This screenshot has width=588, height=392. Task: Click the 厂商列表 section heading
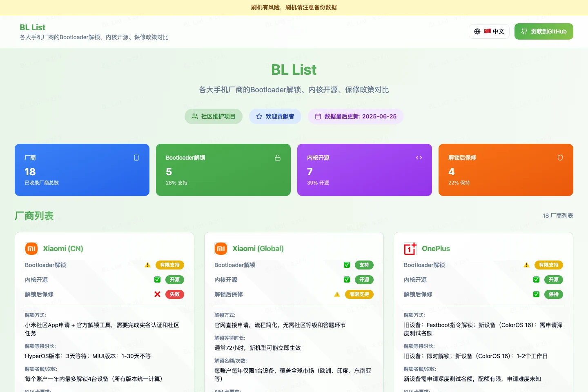click(34, 216)
